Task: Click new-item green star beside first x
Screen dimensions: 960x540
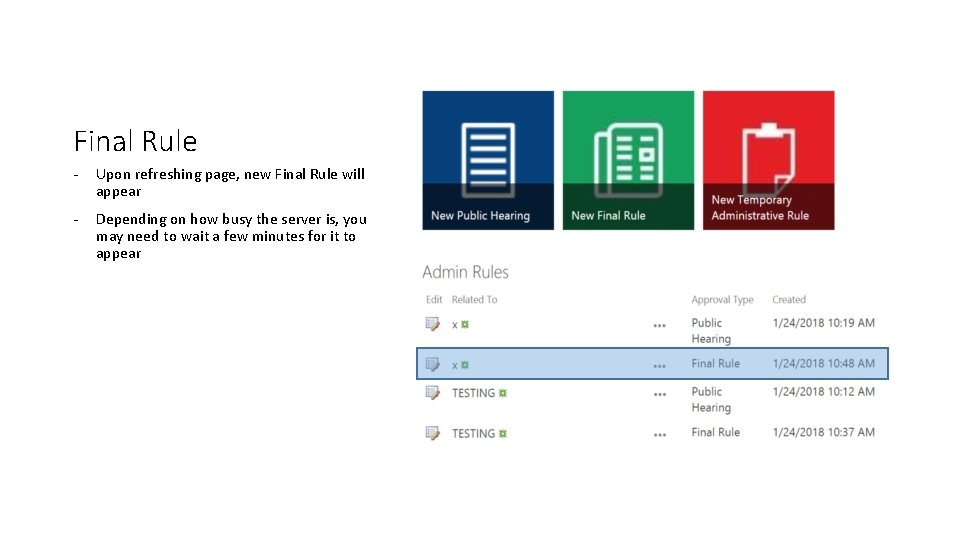Action: tap(465, 324)
